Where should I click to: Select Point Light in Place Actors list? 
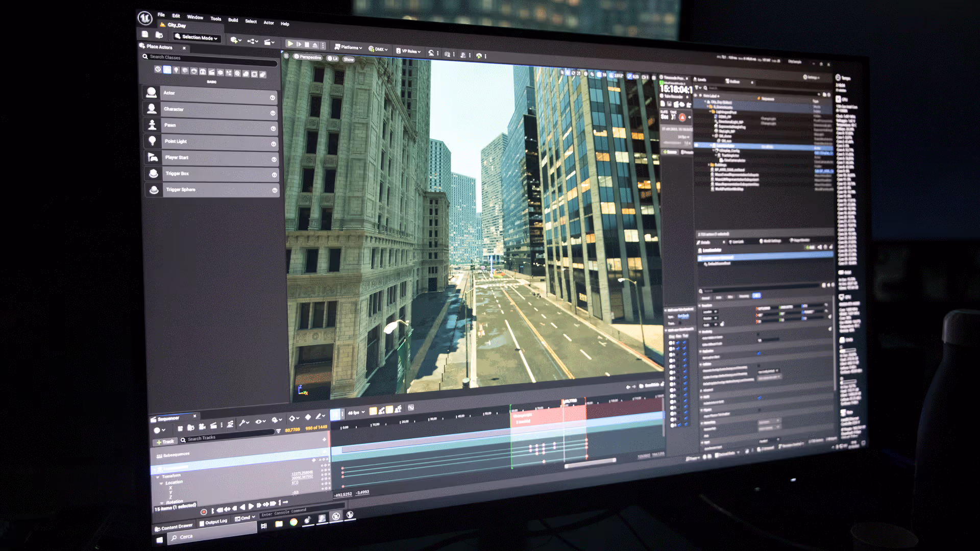(211, 142)
